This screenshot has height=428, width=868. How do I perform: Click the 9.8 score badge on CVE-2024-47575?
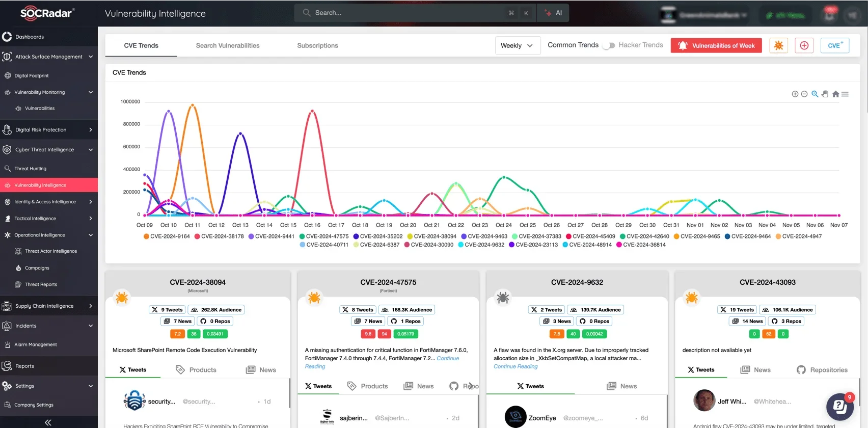(368, 334)
